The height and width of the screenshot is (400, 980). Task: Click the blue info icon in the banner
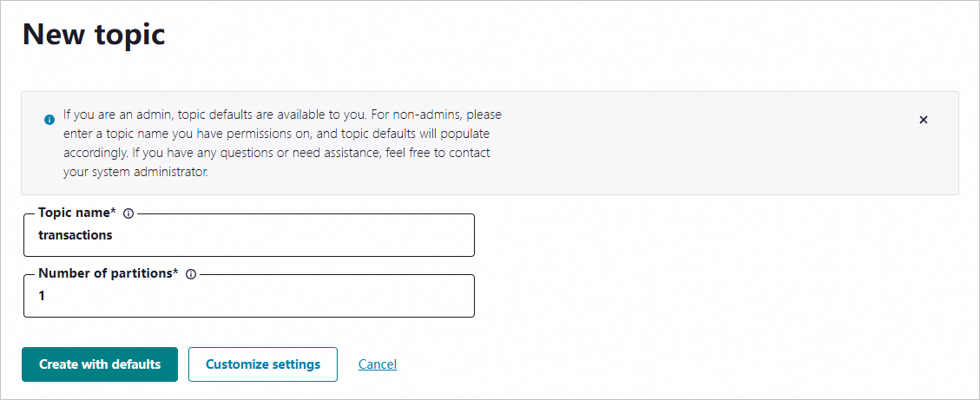(x=49, y=120)
